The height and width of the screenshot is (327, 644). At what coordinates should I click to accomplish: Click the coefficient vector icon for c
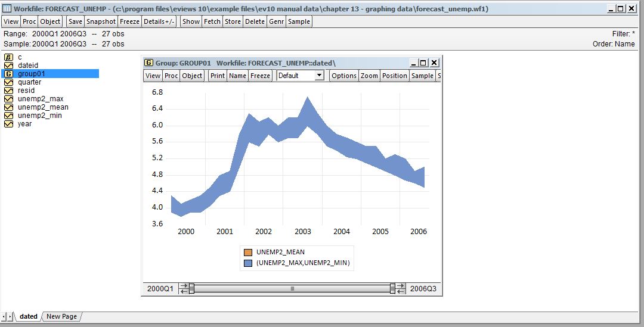[8, 57]
